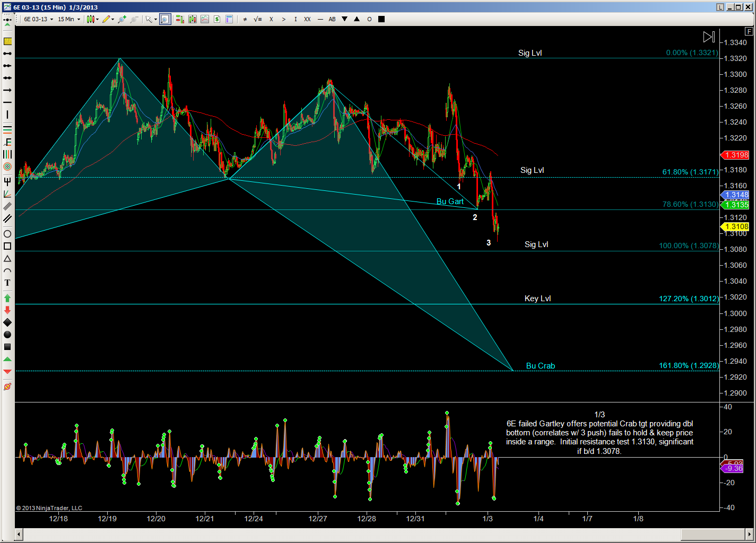Viewport: 756px width, 543px height.
Task: Click the XX toolbar item
Action: coord(307,19)
